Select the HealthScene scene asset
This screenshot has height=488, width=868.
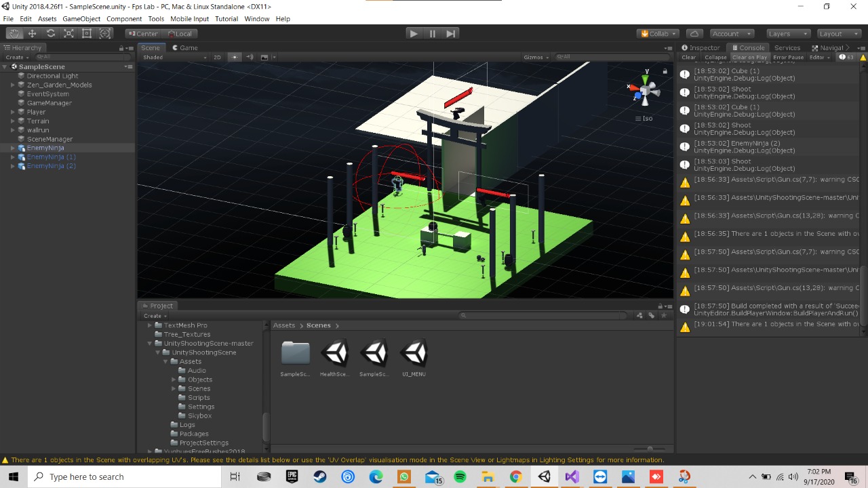(x=334, y=359)
